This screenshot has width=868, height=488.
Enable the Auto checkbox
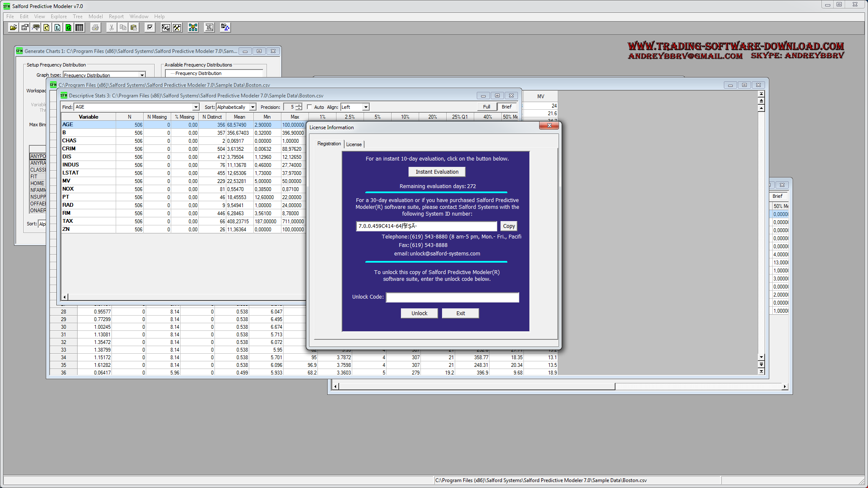(x=309, y=107)
